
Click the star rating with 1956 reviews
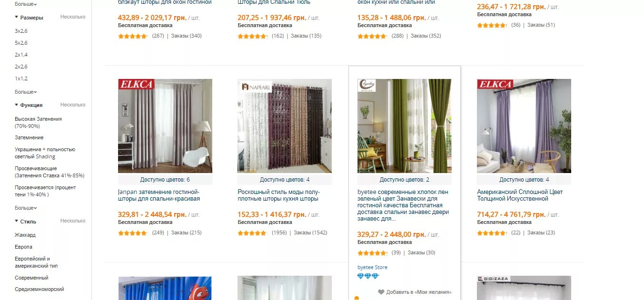pos(252,233)
